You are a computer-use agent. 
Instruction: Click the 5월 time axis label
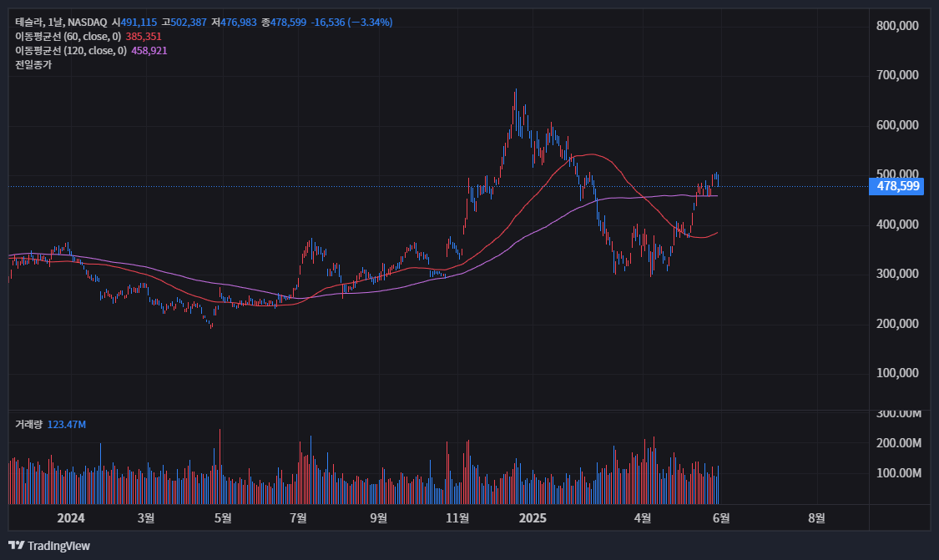pyautogui.click(x=223, y=518)
